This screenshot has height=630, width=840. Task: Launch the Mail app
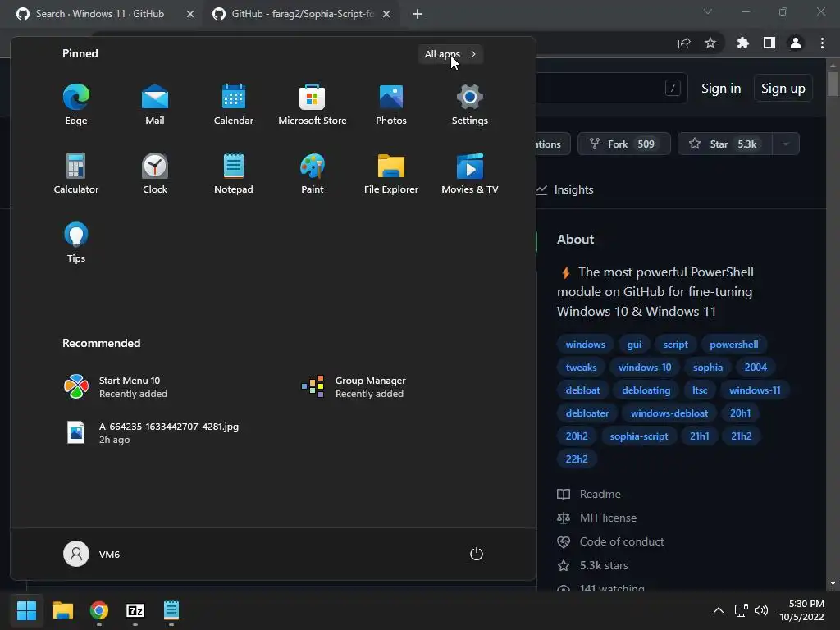pos(155,104)
